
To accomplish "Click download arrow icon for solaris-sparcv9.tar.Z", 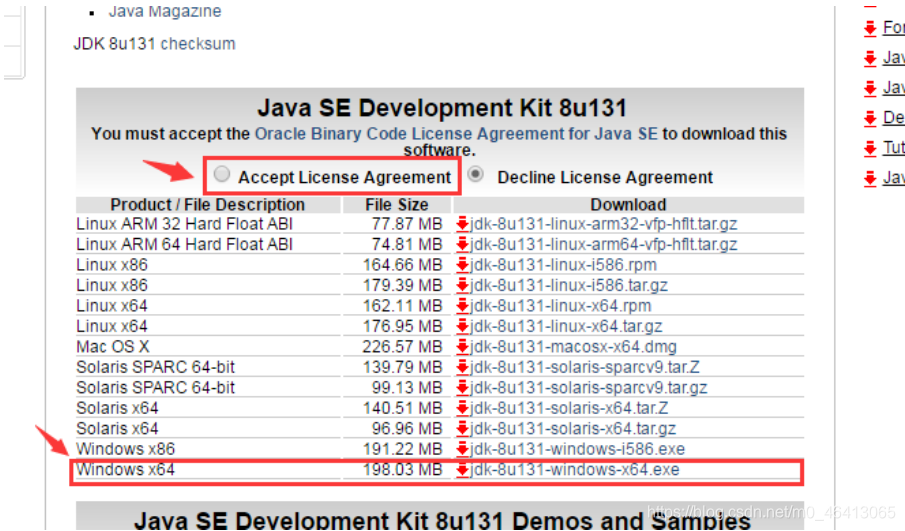I will click(462, 368).
